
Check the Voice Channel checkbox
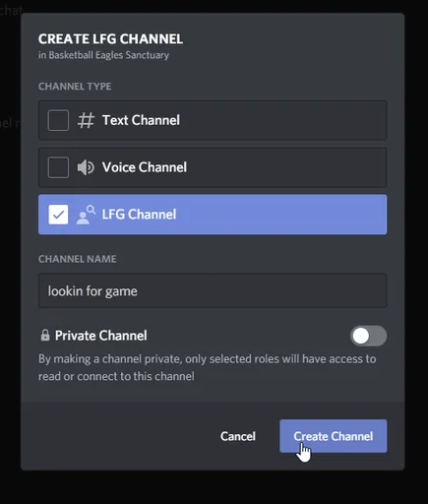coord(58,167)
